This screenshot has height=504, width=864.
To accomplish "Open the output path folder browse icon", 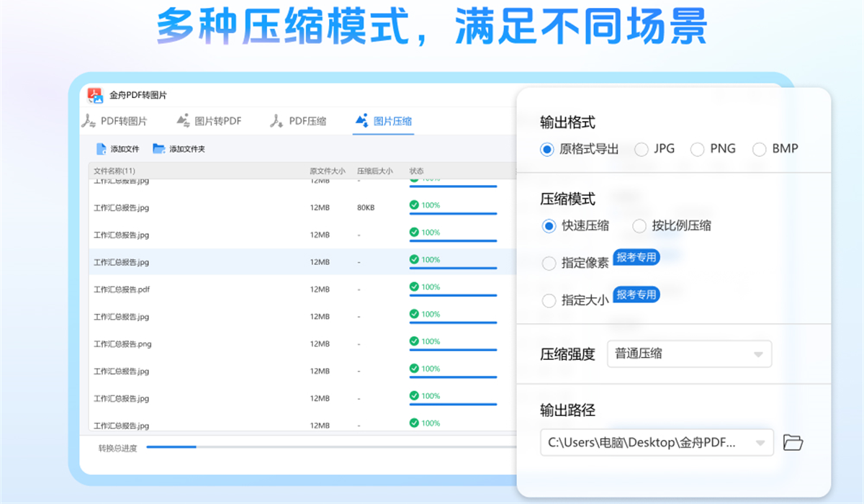I will pos(793,442).
